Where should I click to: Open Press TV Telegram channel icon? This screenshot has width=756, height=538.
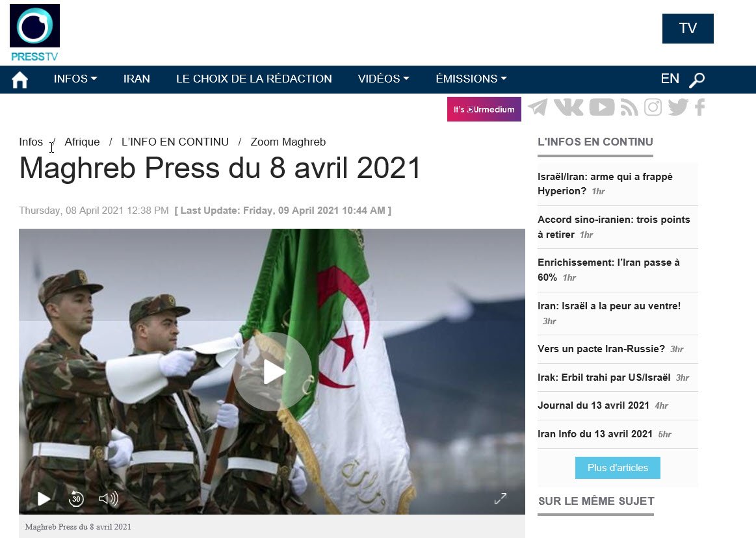pos(538,107)
